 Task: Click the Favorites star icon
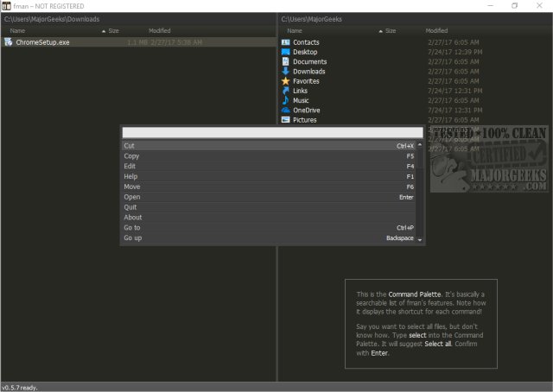[286, 81]
